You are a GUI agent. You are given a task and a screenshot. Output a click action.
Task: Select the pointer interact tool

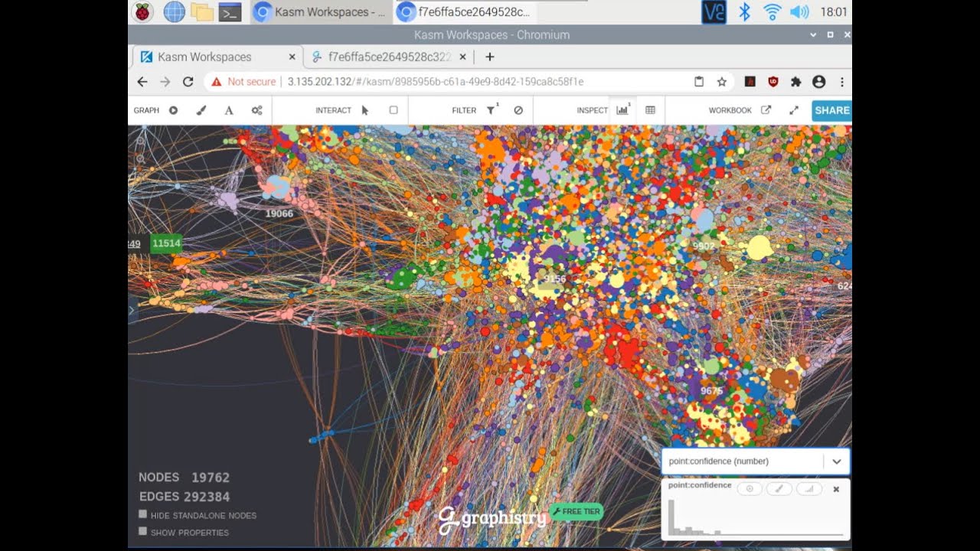[365, 110]
